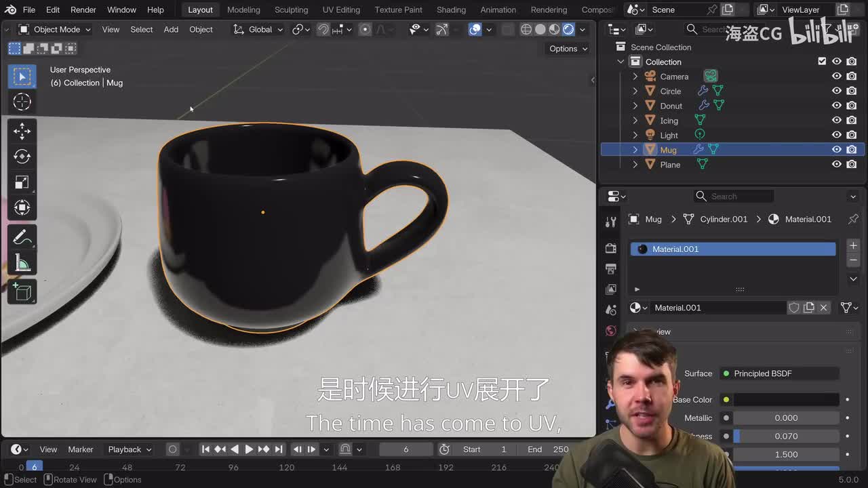
Task: Toggle the viewport X-ray mode
Action: tap(507, 29)
